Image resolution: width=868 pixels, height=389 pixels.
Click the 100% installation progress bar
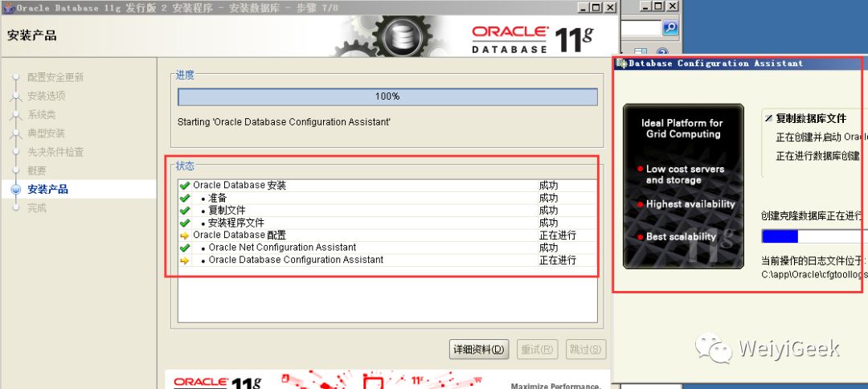(387, 96)
